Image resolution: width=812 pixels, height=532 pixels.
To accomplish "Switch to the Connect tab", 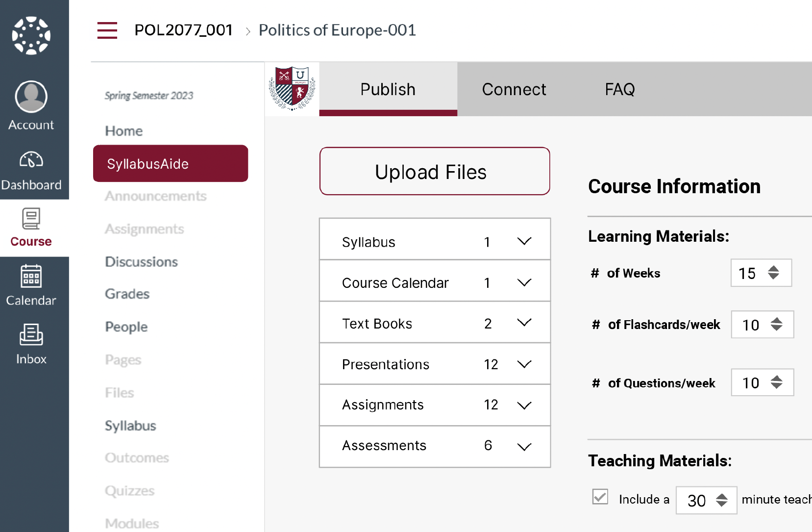I will coord(514,89).
